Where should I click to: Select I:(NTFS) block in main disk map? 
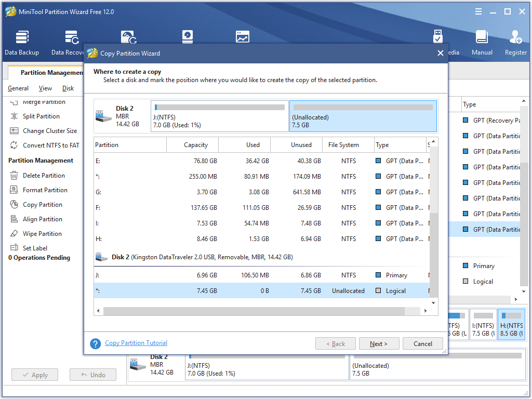[483, 325]
